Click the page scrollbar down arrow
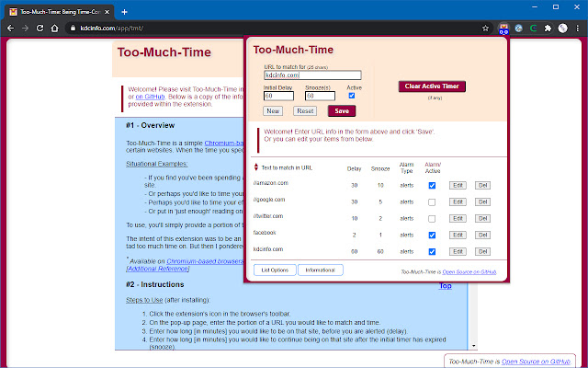The height and width of the screenshot is (368, 588). click(x=474, y=346)
